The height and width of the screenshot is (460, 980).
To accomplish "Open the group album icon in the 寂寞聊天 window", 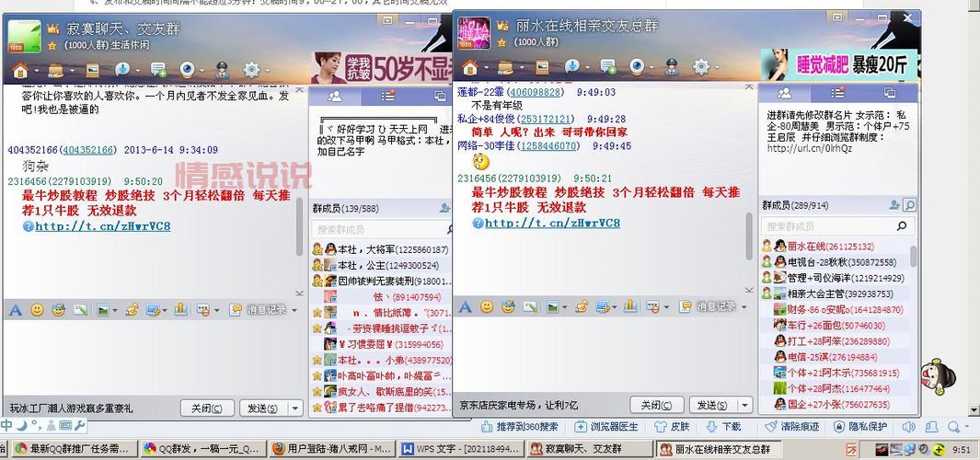I will point(93,69).
